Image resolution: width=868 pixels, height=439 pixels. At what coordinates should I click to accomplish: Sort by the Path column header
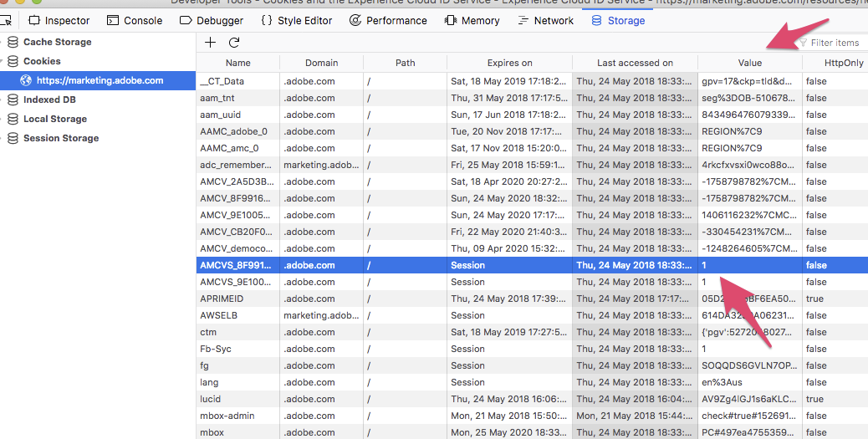[406, 63]
